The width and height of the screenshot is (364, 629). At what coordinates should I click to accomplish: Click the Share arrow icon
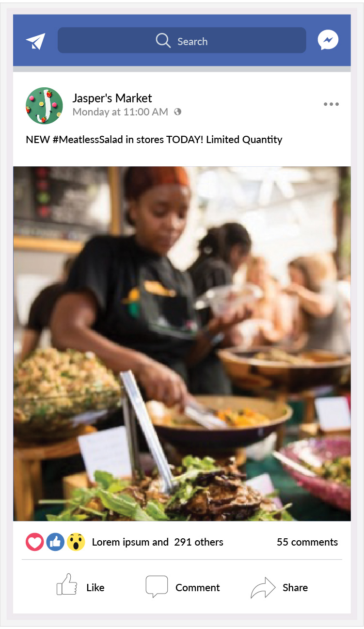tap(263, 587)
